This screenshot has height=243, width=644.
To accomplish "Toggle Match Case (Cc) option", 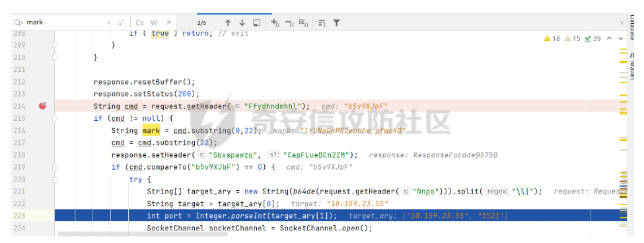I will [140, 23].
